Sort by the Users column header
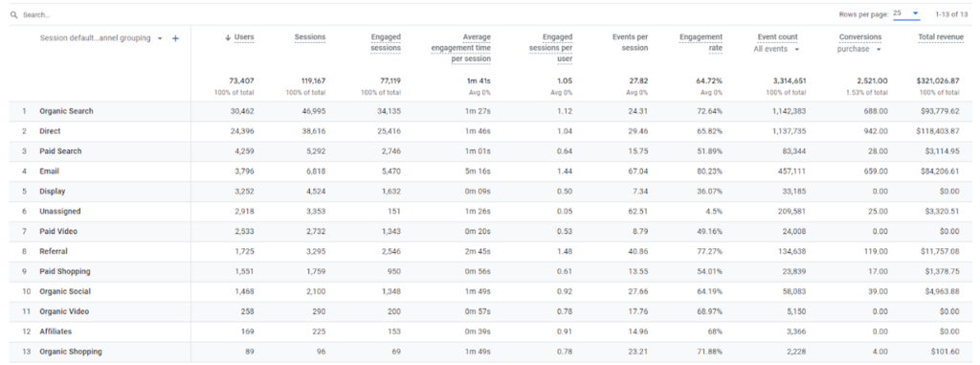This screenshot has height=365, width=980. (x=244, y=37)
